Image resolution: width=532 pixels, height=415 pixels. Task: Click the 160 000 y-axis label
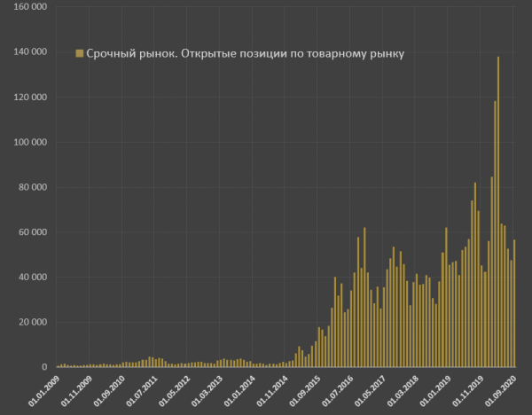30,7
